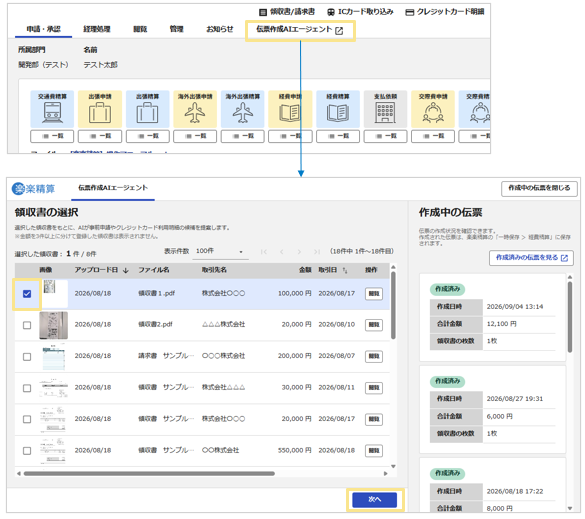Click 作成日時 value 2026/09/04 13:14
The image size is (585, 519).
514,307
